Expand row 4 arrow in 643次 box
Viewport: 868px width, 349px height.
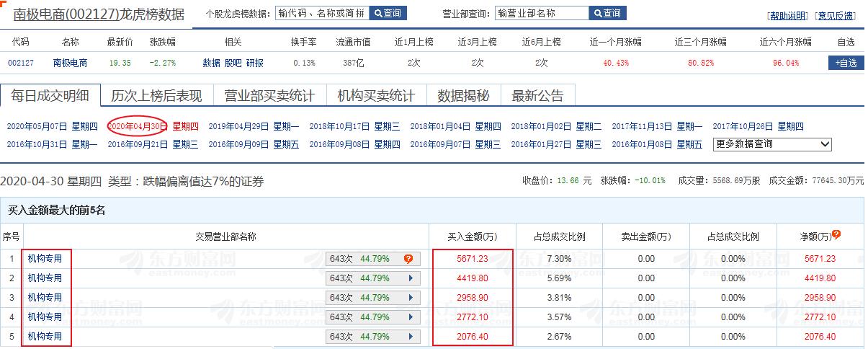410,317
